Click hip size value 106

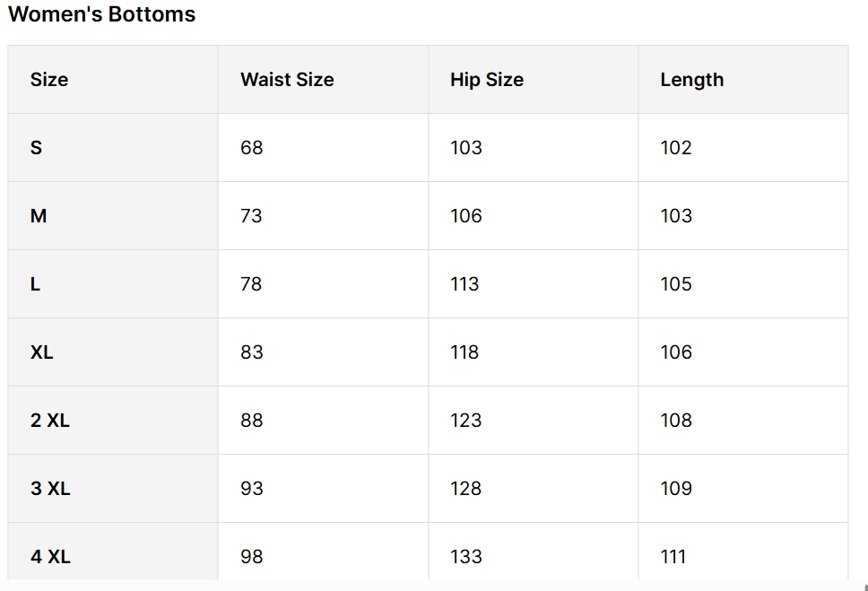point(465,216)
